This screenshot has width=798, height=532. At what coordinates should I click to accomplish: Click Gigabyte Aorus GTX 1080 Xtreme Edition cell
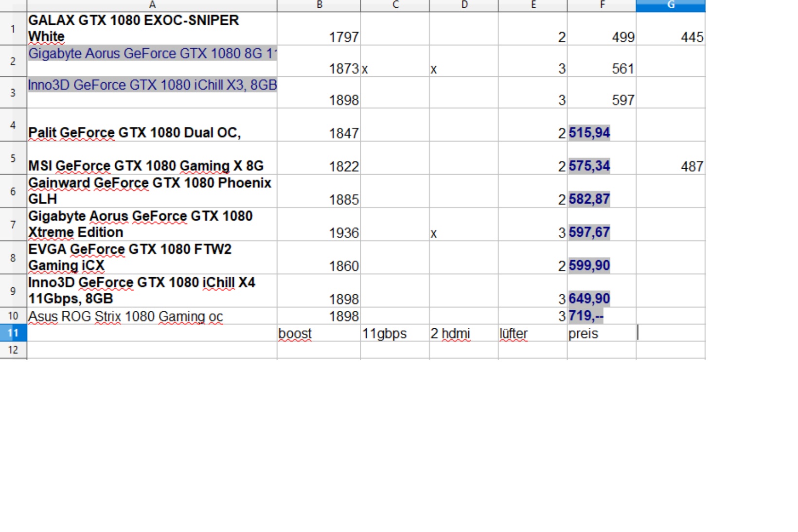coord(152,224)
